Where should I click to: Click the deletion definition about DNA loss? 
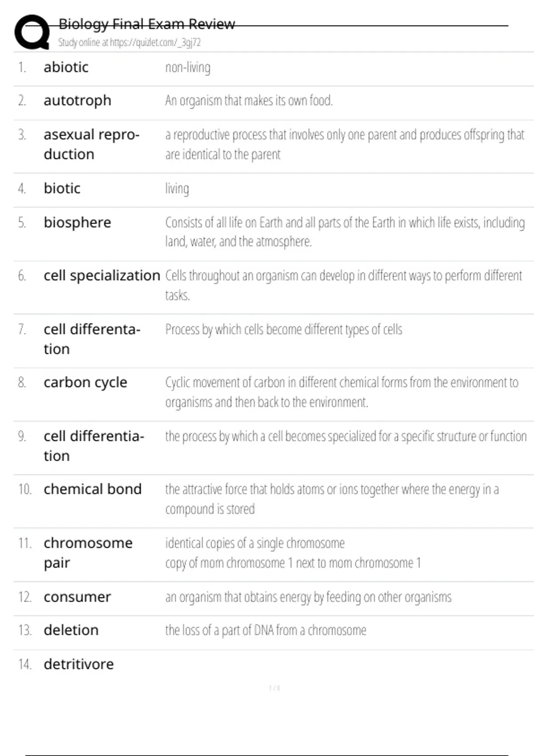pyautogui.click(x=266, y=630)
